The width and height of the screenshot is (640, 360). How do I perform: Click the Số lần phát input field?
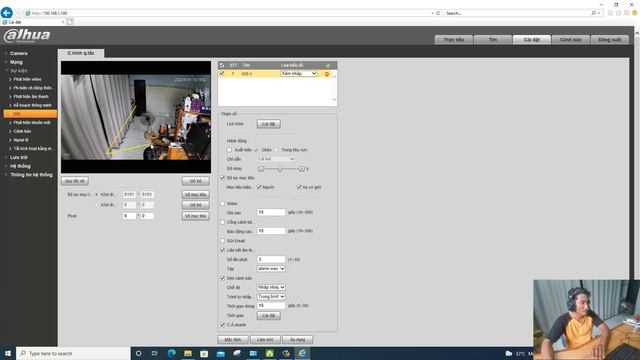pyautogui.click(x=271, y=259)
